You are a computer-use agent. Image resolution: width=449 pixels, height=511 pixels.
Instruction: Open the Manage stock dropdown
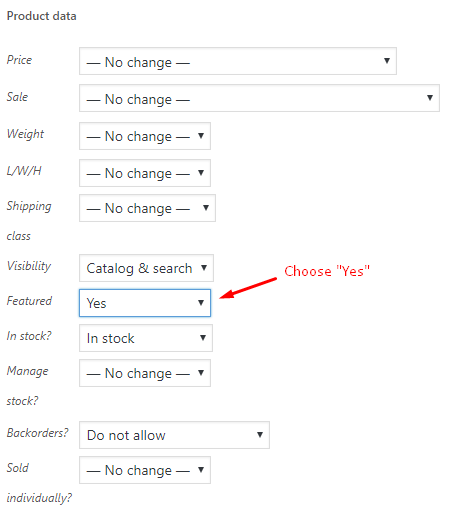(x=145, y=373)
